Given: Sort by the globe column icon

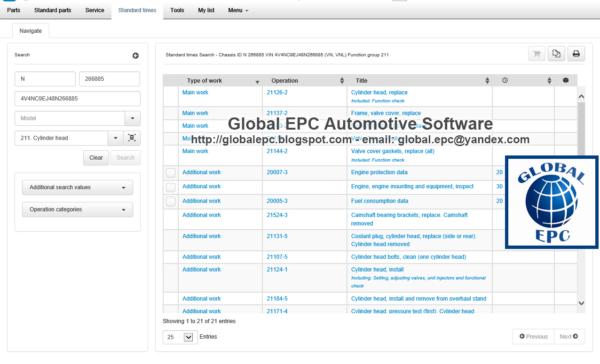Looking at the screenshot, I should pos(566,80).
